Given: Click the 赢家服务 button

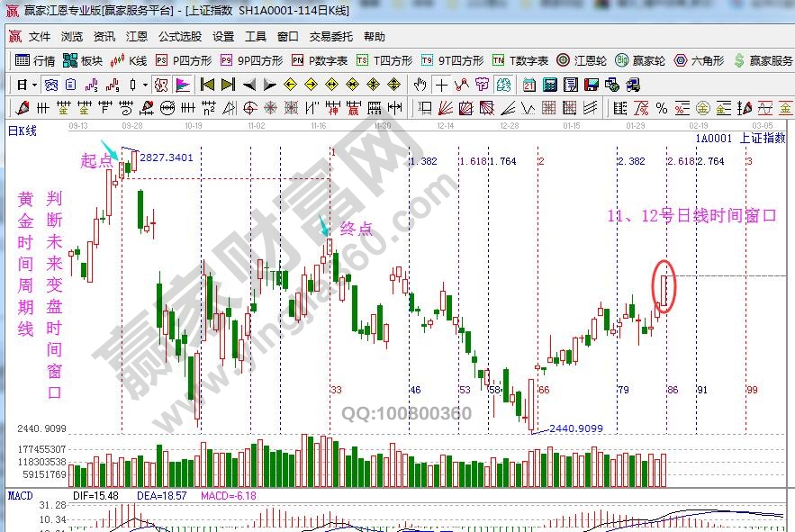Looking at the screenshot, I should (x=763, y=61).
